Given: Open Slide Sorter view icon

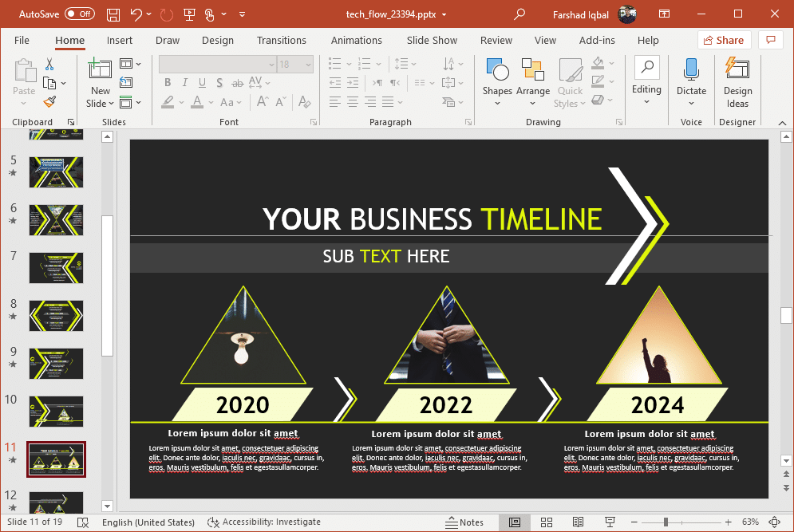Looking at the screenshot, I should click(547, 522).
